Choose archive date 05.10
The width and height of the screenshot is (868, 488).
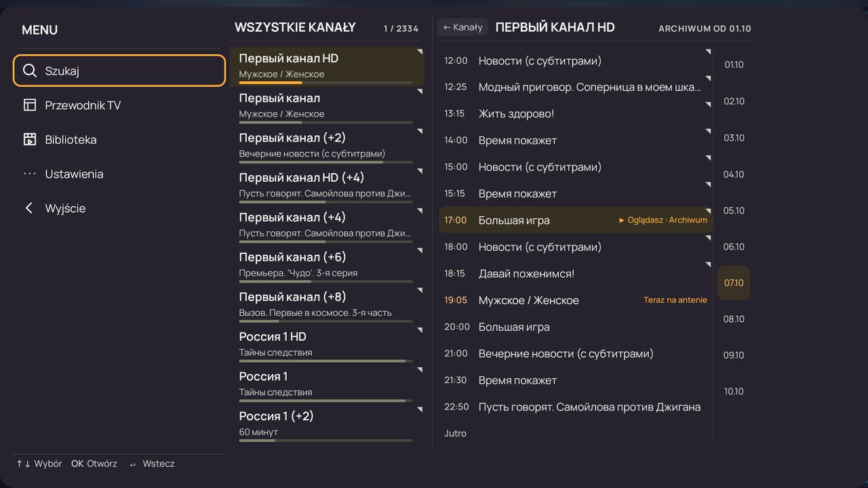click(x=734, y=211)
